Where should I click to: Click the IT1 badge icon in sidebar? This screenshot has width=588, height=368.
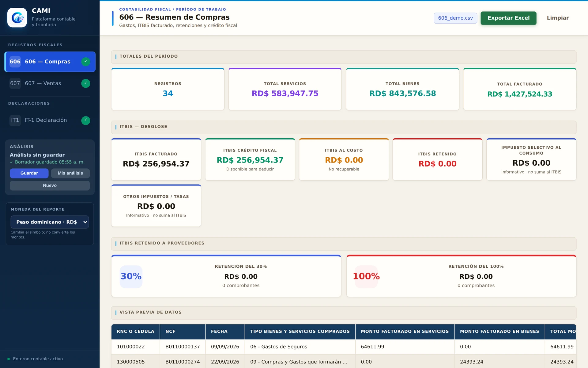coord(15,120)
